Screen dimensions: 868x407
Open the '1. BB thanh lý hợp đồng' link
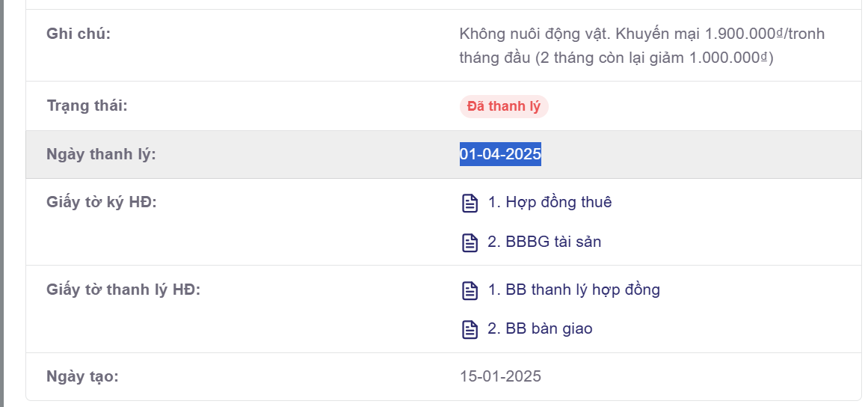[x=573, y=290]
